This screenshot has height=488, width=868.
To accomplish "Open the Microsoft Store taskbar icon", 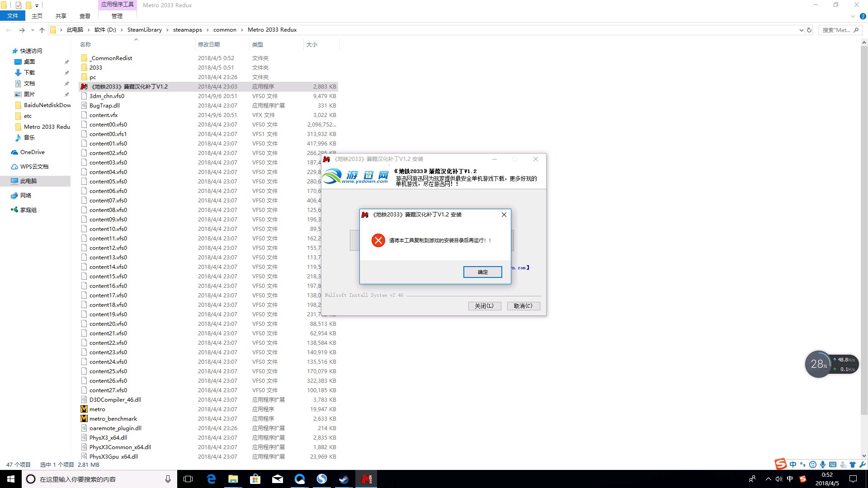I will pos(255,479).
